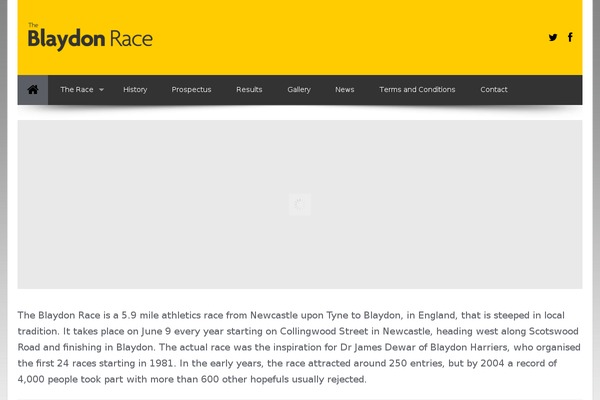
Task: Go to the home page icon
Action: click(33, 90)
